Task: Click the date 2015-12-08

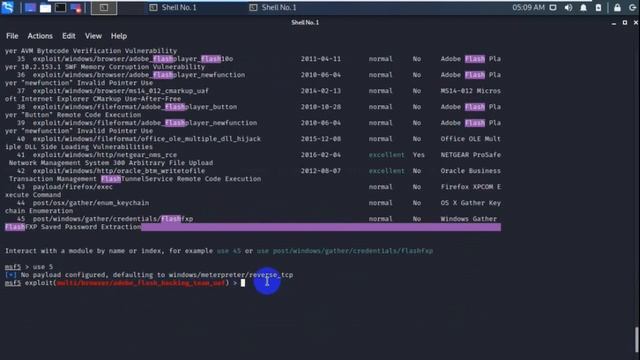Action: pos(321,139)
